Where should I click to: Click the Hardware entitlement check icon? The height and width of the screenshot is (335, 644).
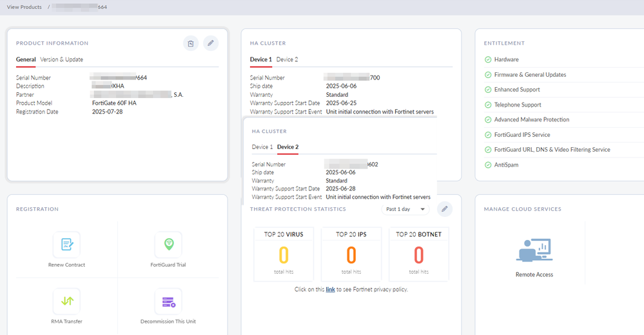pyautogui.click(x=488, y=59)
